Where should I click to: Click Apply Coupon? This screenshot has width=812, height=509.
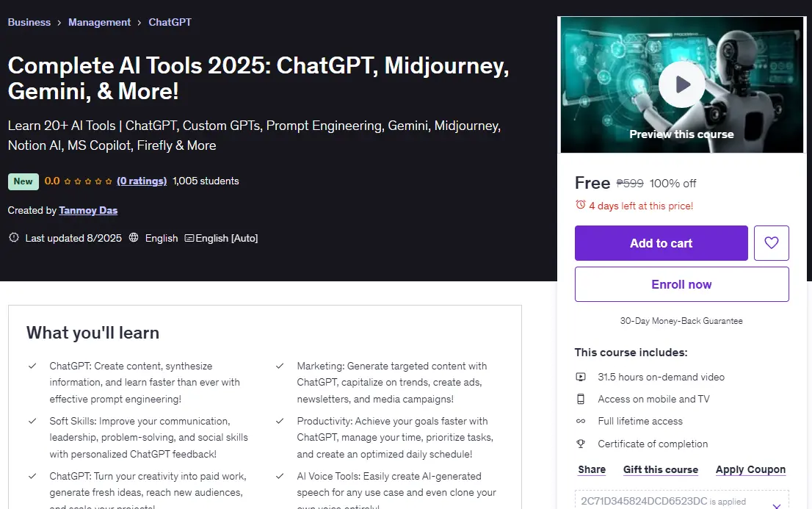[750, 469]
